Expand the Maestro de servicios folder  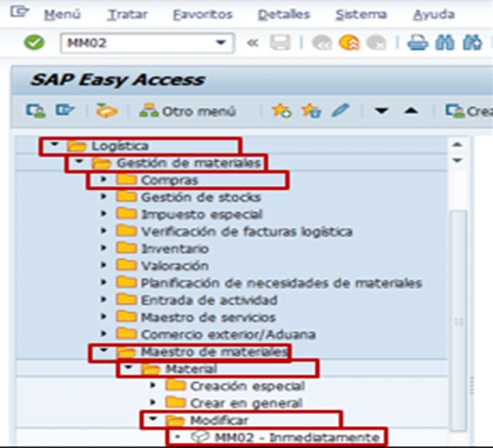click(x=104, y=317)
